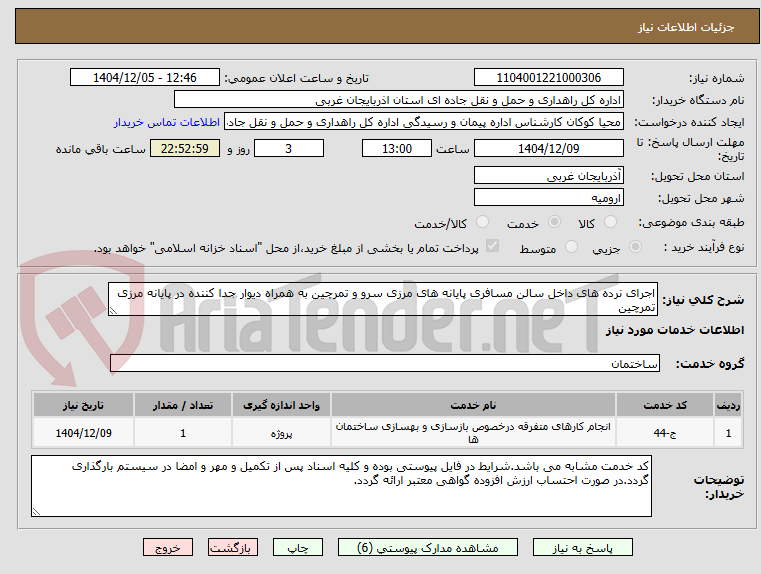
Task: Click the نام خدمت column header
Action: (473, 405)
